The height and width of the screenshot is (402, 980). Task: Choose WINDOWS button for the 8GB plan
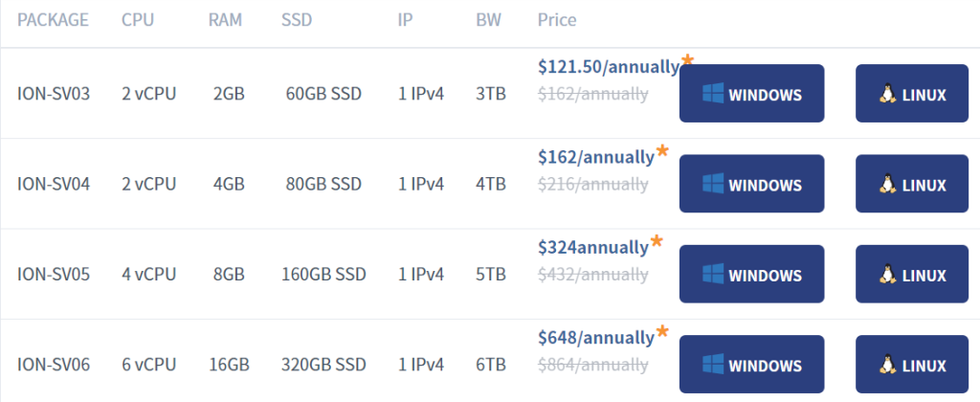pyautogui.click(x=752, y=274)
